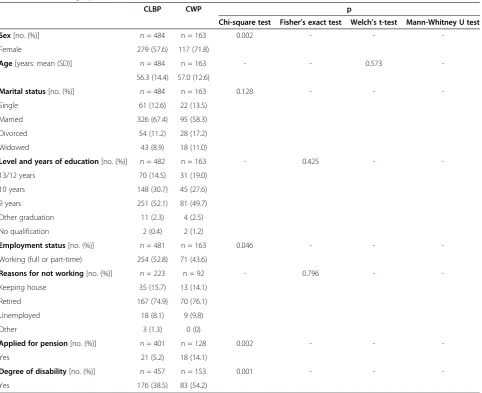Select the Married CWP value 95 (58.3)
The width and height of the screenshot is (482, 393).
pos(194,119)
